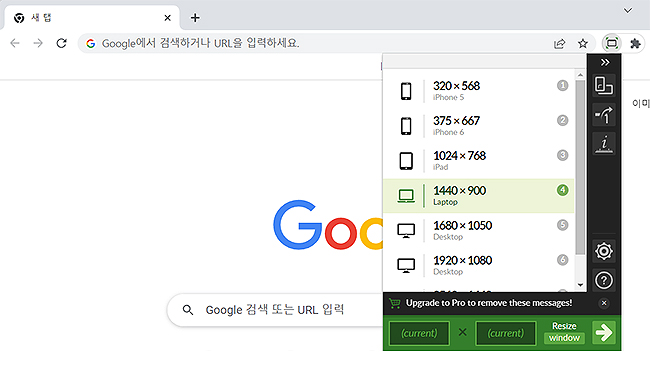Open the tab search chevron at top right

click(628, 11)
